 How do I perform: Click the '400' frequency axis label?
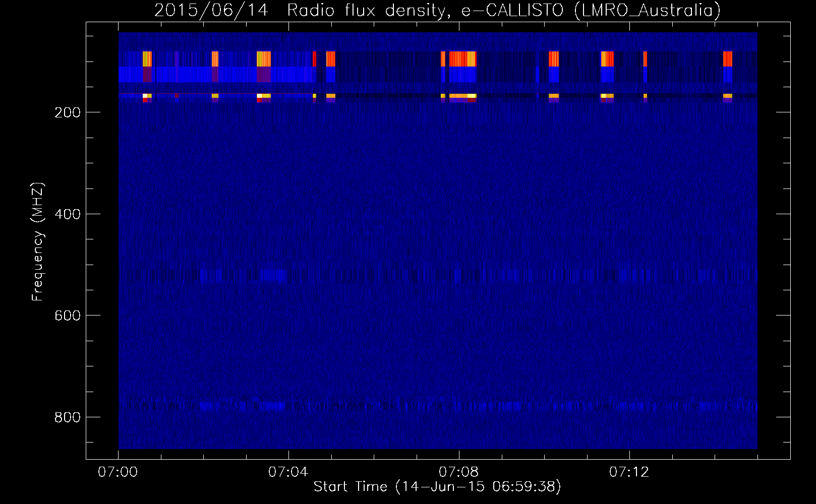point(68,214)
